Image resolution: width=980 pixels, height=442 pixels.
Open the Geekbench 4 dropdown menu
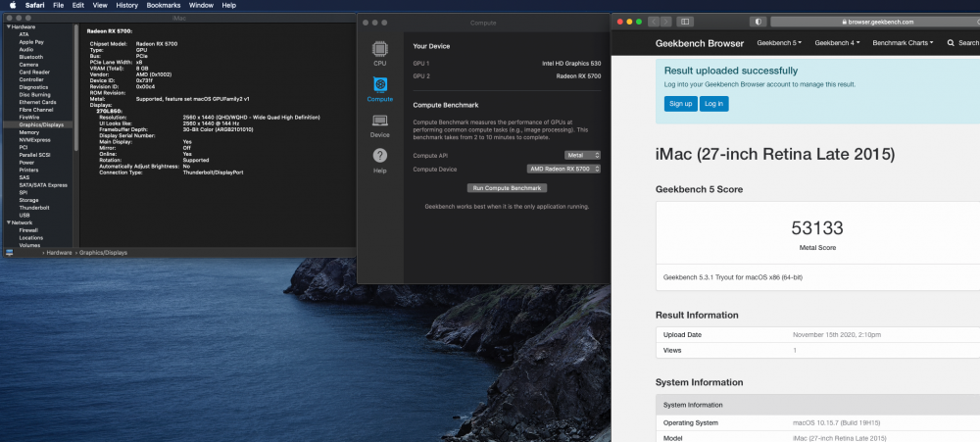pos(838,43)
